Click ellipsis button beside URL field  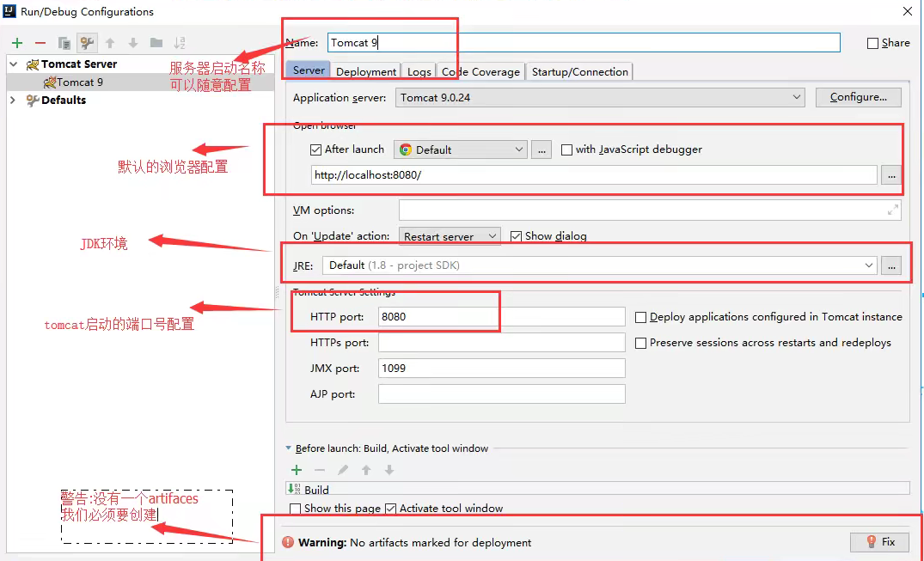[x=891, y=175]
